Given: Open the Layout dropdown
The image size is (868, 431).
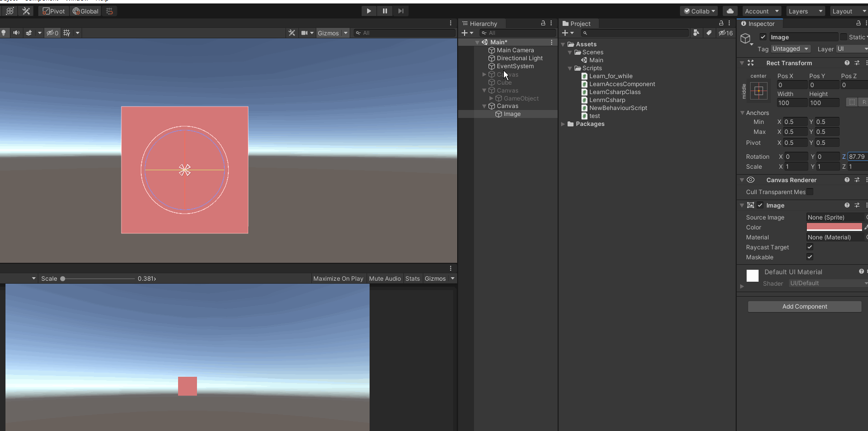Looking at the screenshot, I should point(849,11).
